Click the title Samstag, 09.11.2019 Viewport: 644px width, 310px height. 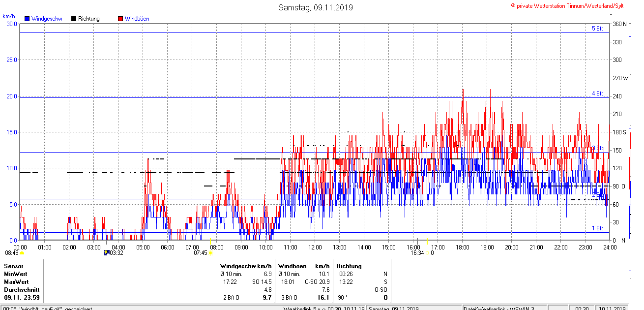click(x=315, y=7)
